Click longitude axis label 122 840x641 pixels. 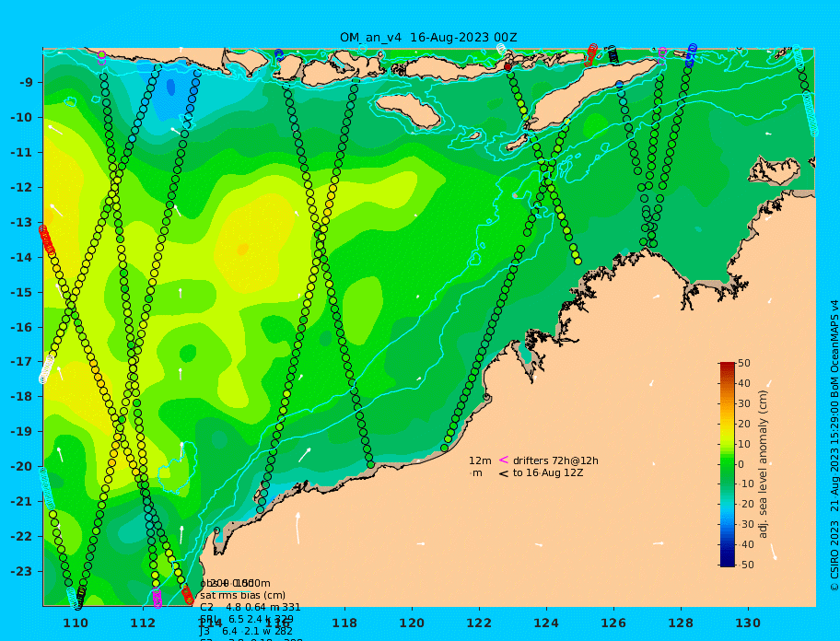tap(479, 623)
